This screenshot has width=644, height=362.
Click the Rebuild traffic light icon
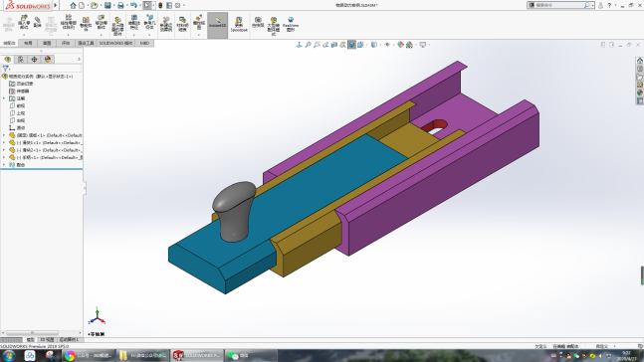coord(160,5)
